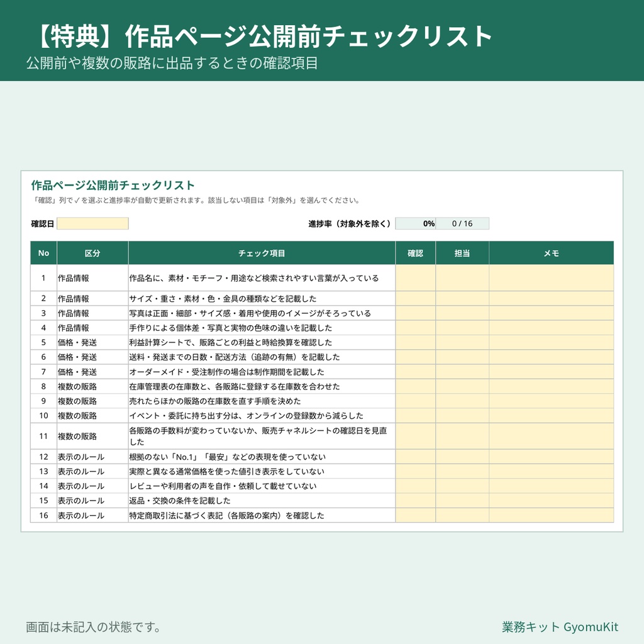Select the 確認 column header
644x644 pixels.
[x=415, y=253]
